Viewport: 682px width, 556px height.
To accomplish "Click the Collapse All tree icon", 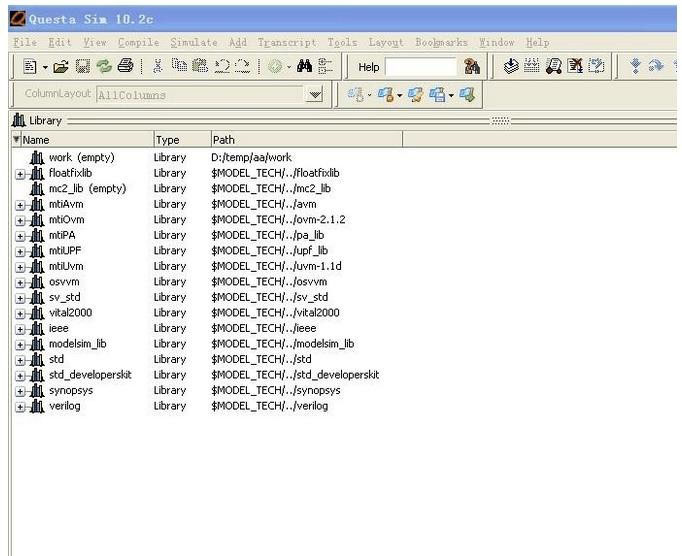I will (x=325, y=66).
